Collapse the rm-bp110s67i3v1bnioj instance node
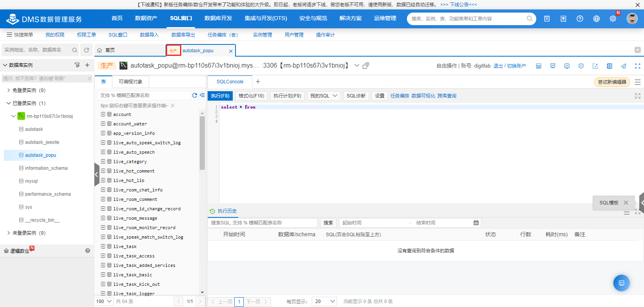Viewport: 644px width, 307px height. click(x=13, y=116)
